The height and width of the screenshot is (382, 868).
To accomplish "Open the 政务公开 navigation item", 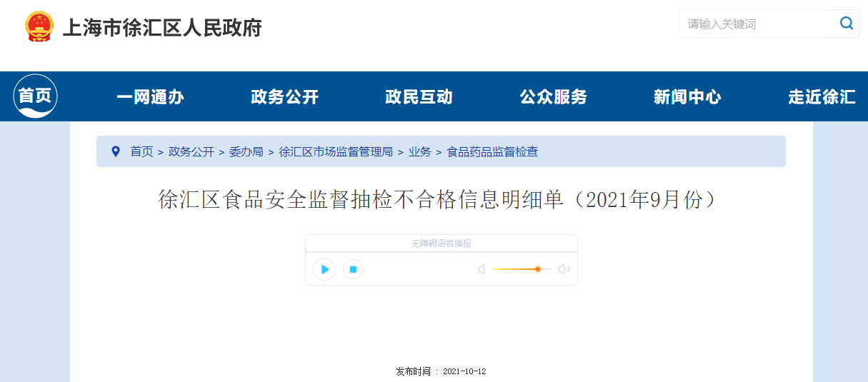I will (x=284, y=97).
